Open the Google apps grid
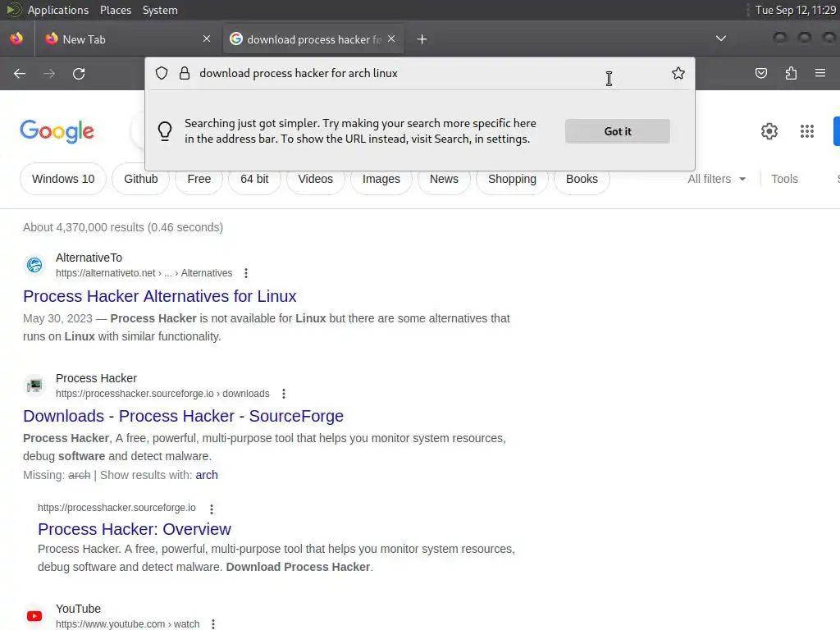 point(807,131)
